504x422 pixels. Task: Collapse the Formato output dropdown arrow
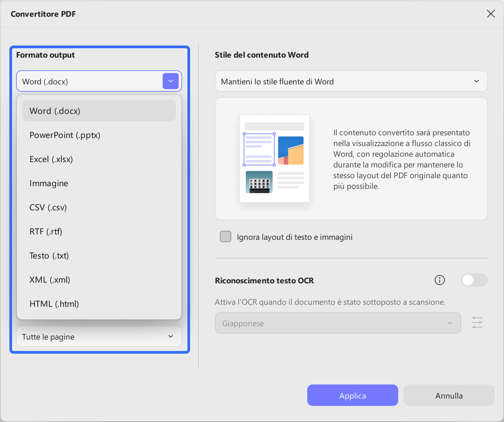coord(171,81)
